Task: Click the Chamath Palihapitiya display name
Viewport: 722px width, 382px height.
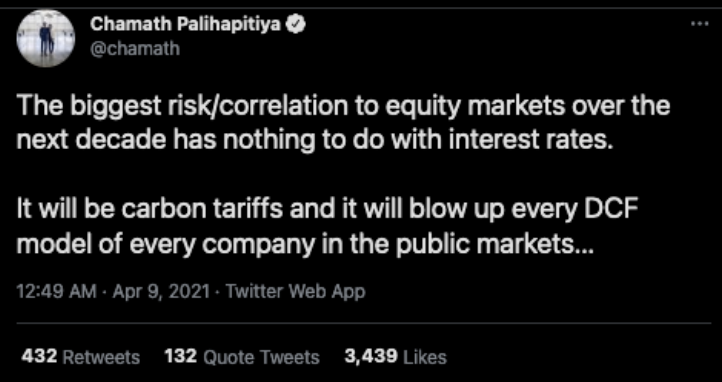Action: coord(185,24)
